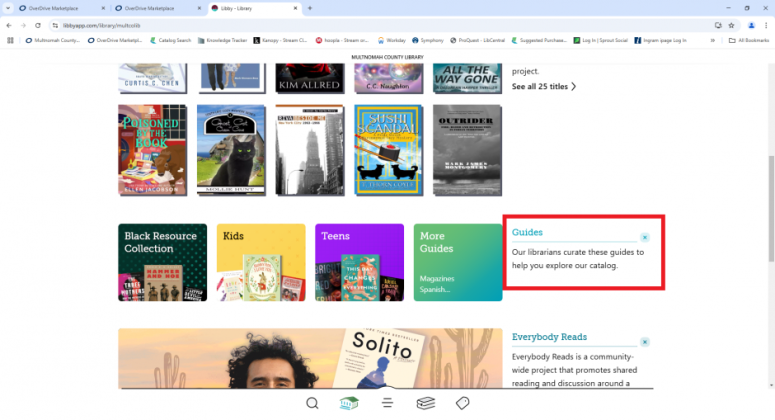Open the black cat book by Mollie Hunt
Screen dimensions: 775x420
coord(231,150)
